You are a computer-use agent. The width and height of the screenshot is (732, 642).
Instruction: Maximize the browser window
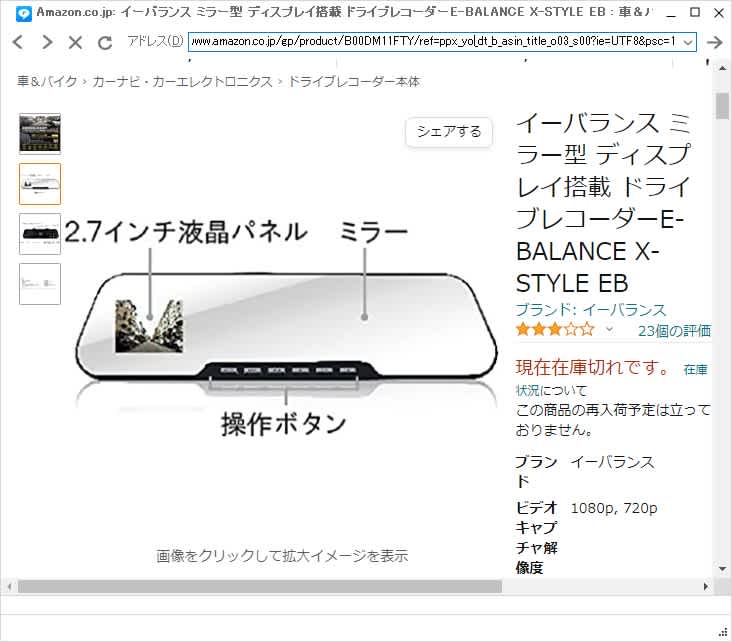695,12
